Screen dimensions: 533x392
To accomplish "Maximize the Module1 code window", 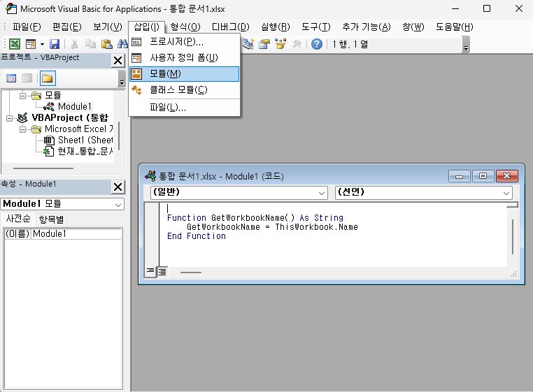I will click(483, 176).
